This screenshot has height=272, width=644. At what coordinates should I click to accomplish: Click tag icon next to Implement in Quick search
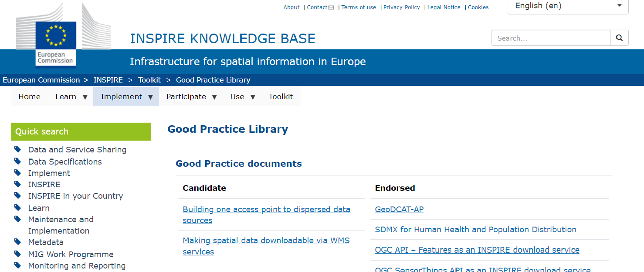(x=18, y=173)
